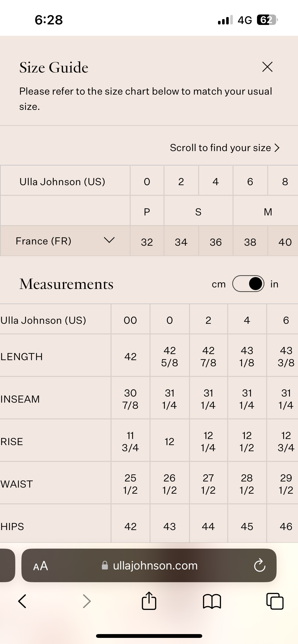Close the Size Guide panel
Screen dimensions: 298x644
[267, 67]
